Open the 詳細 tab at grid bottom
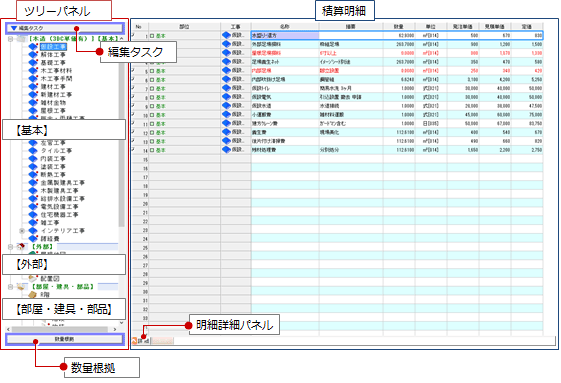This screenshot has width=561, height=383. [x=140, y=341]
